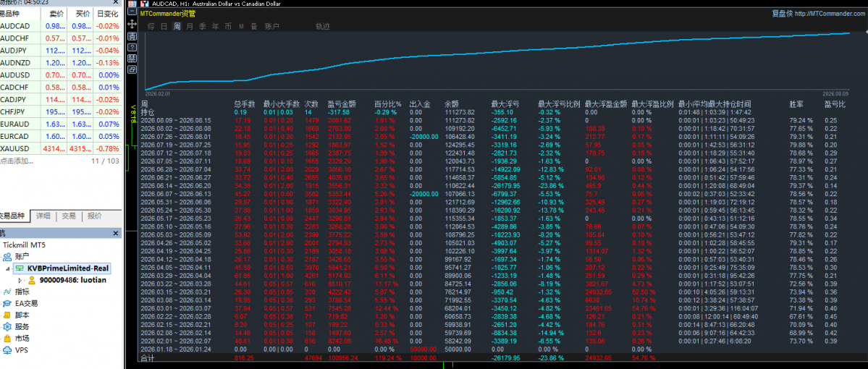Close the Navigator panel

tap(116, 234)
